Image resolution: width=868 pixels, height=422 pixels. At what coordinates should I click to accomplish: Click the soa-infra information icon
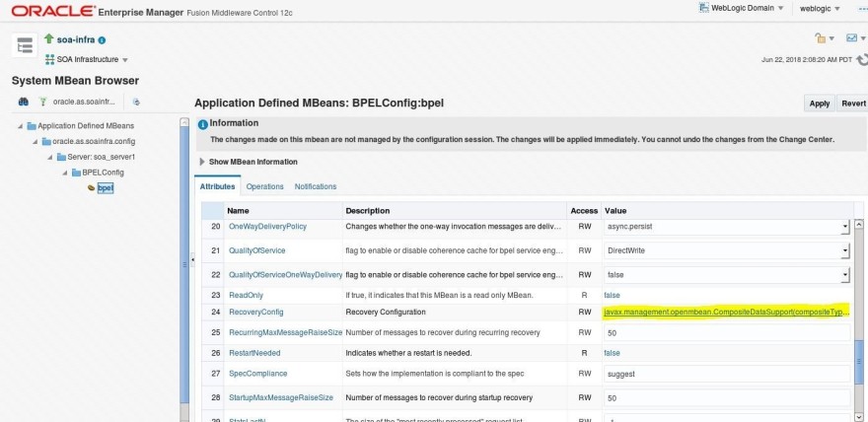tap(102, 40)
